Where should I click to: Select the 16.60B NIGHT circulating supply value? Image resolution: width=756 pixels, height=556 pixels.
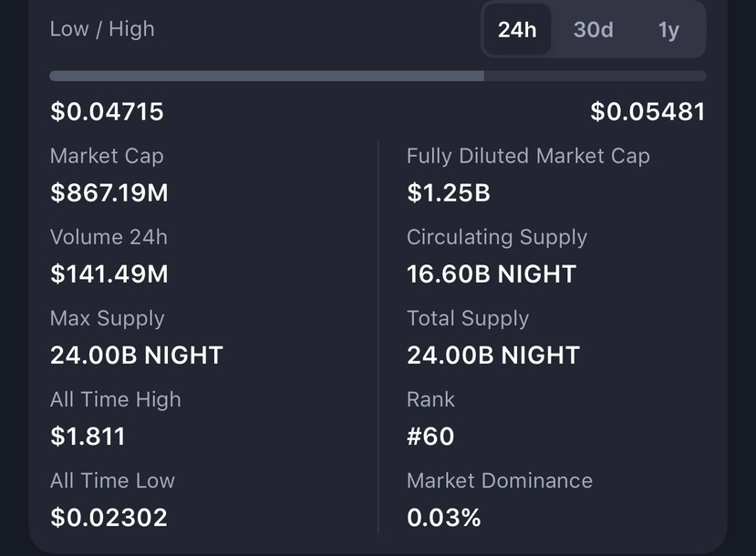(x=491, y=274)
